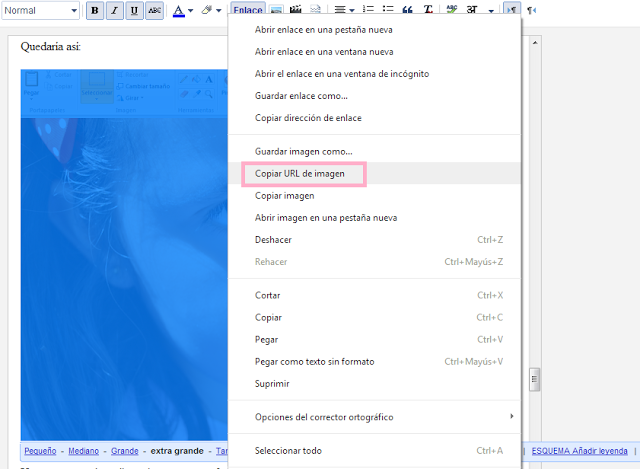Click the remove formatting Tx icon
Viewport: 640px width, 469px height.
[x=428, y=9]
